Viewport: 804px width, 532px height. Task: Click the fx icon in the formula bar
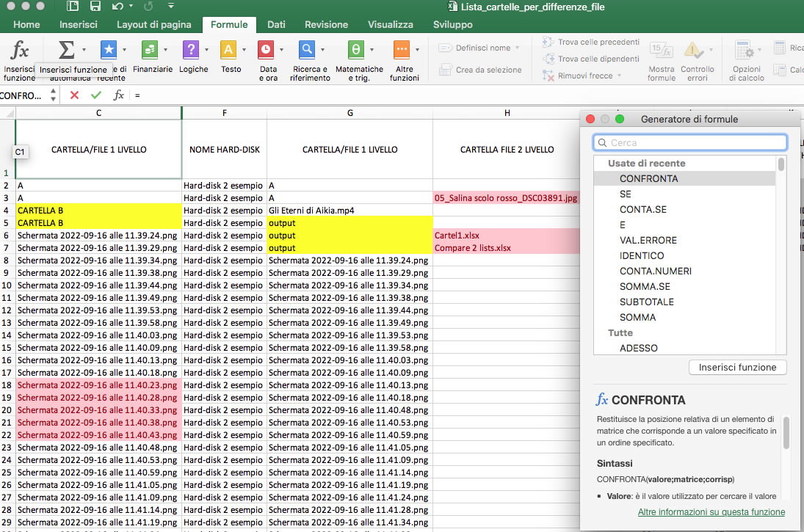pos(118,95)
